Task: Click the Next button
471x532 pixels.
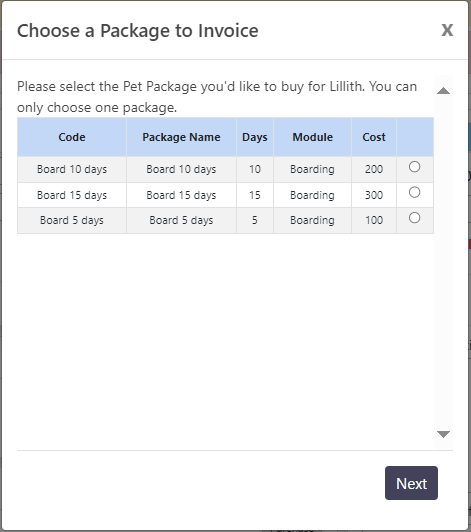Action: (411, 483)
